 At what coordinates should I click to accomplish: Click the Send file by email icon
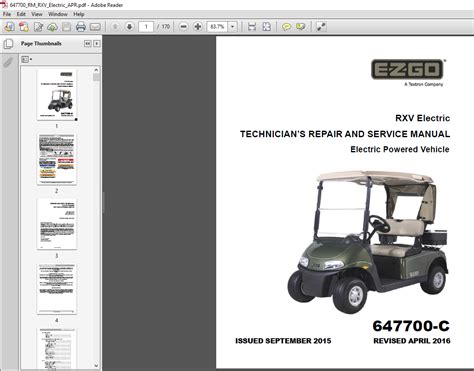pos(95,27)
